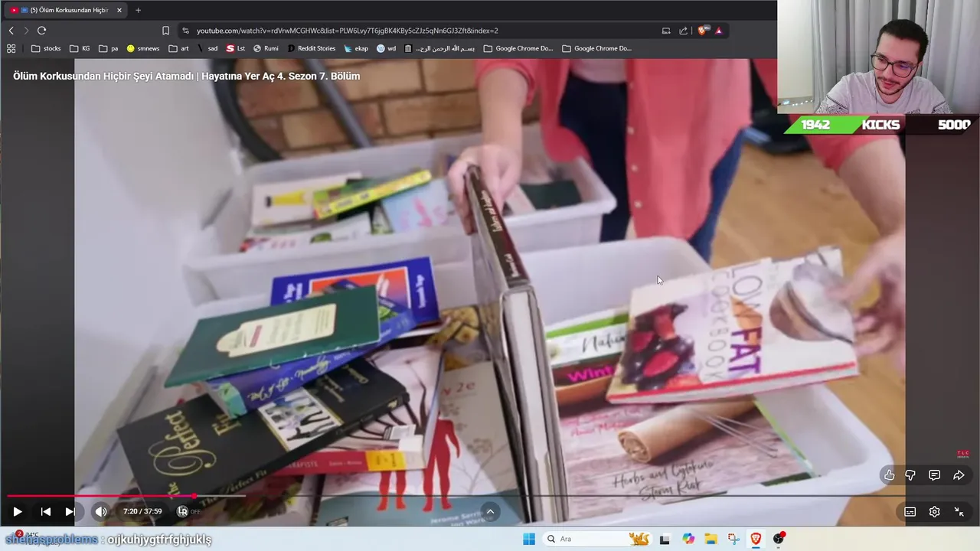Open the stocks bookmark folder

(x=46, y=48)
